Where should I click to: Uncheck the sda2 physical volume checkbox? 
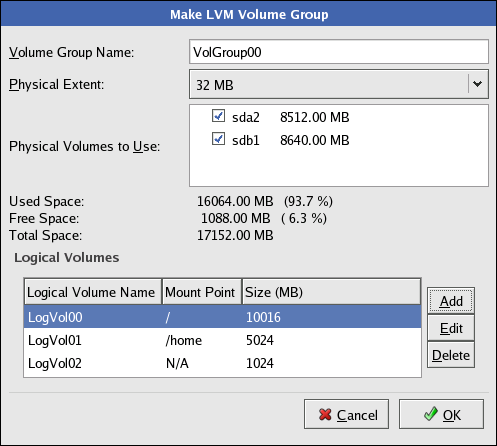218,116
